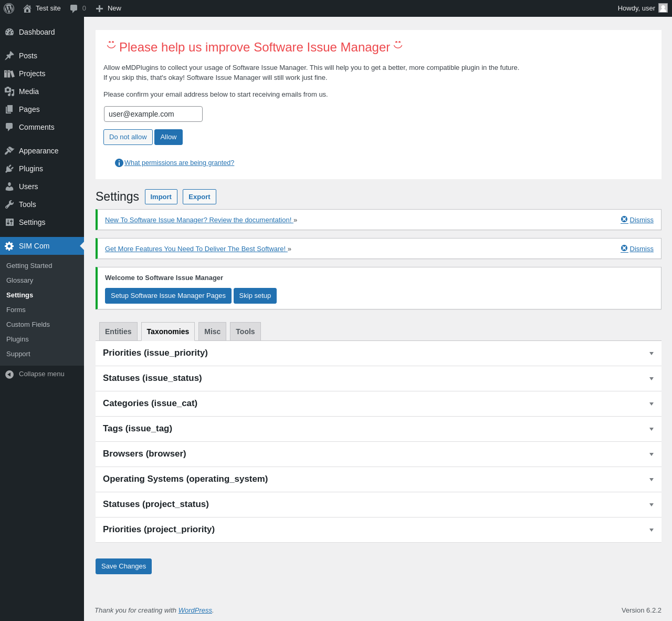Viewport: 672px width, 621px height.
Task: Click the Pages icon in sidebar
Action: click(9, 109)
